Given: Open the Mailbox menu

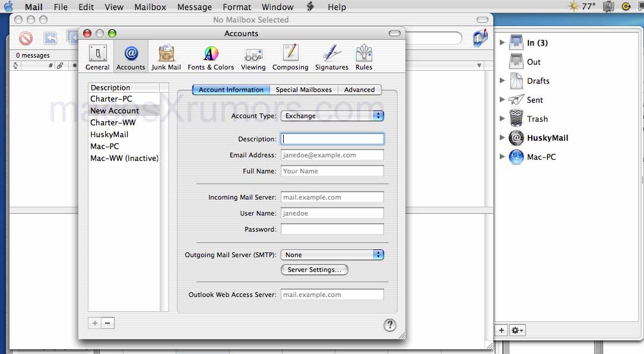Looking at the screenshot, I should (150, 7).
